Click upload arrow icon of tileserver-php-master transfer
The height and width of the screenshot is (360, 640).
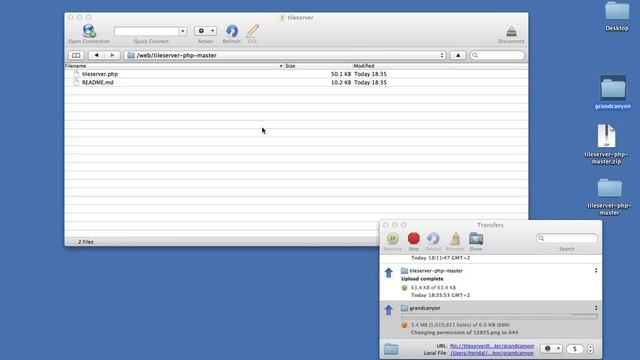[x=389, y=272]
